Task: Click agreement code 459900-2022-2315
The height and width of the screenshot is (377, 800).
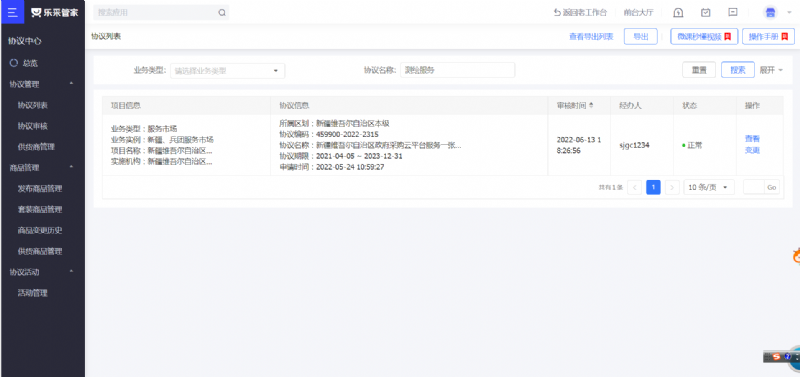Action: (x=347, y=134)
